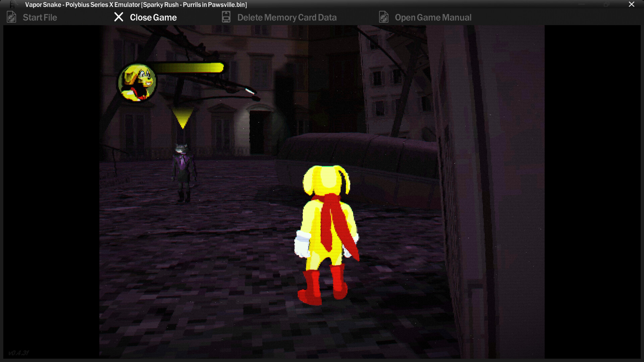Click the X icon beside Close Game
This screenshot has width=644, height=362.
tap(118, 17)
